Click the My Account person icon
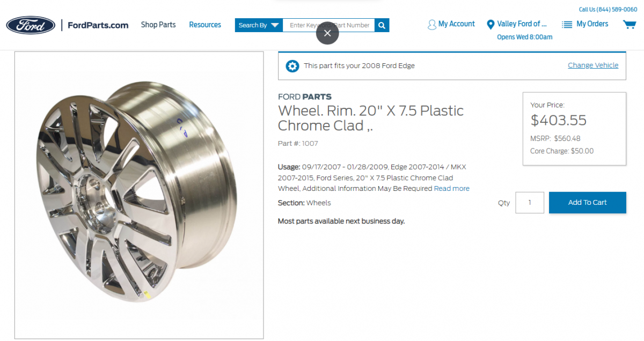Image resolution: width=644 pixels, height=341 pixels. tap(432, 25)
